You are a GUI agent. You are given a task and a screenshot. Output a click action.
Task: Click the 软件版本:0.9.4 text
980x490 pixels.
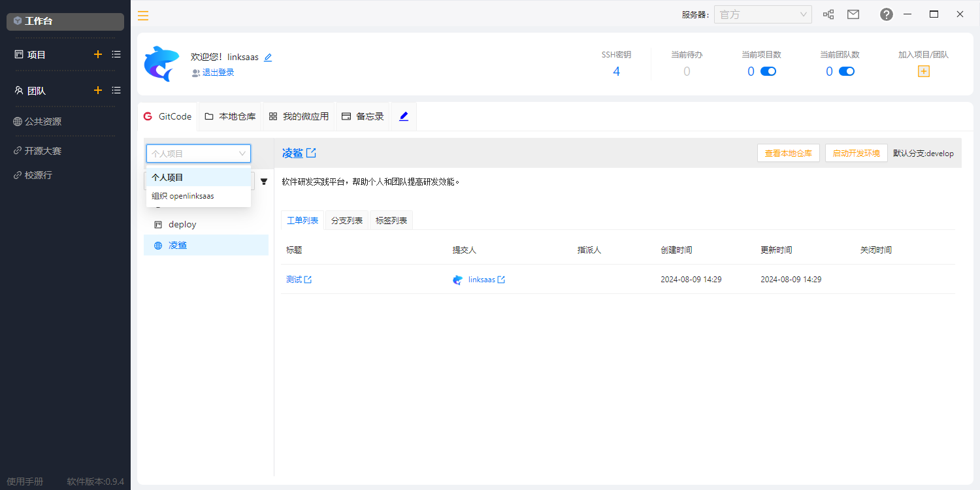(95, 482)
